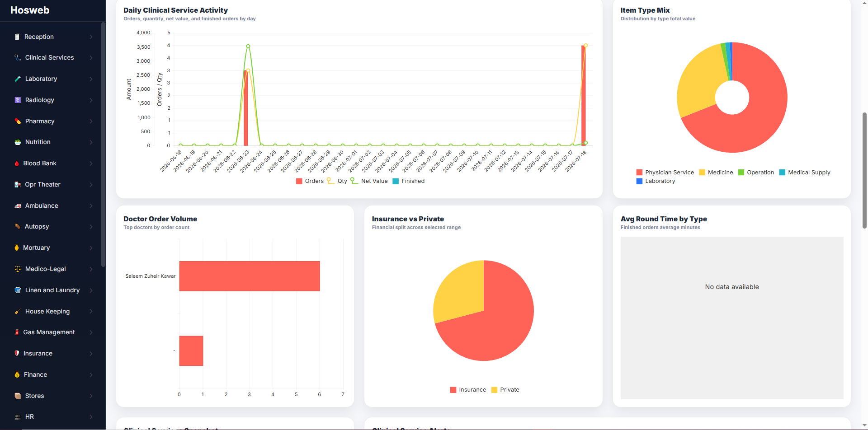
Task: Expand the Radiology menu chevron
Action: tap(91, 100)
